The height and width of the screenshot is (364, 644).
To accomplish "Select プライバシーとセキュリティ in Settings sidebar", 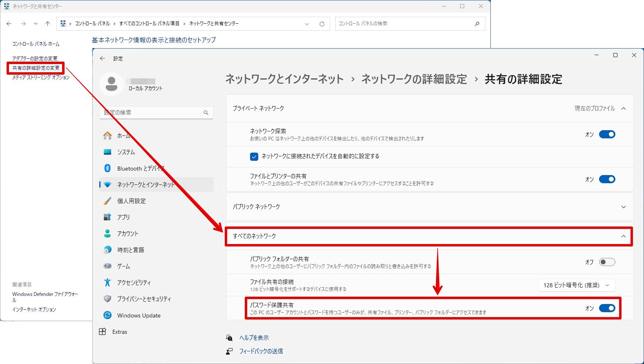I will [157, 299].
